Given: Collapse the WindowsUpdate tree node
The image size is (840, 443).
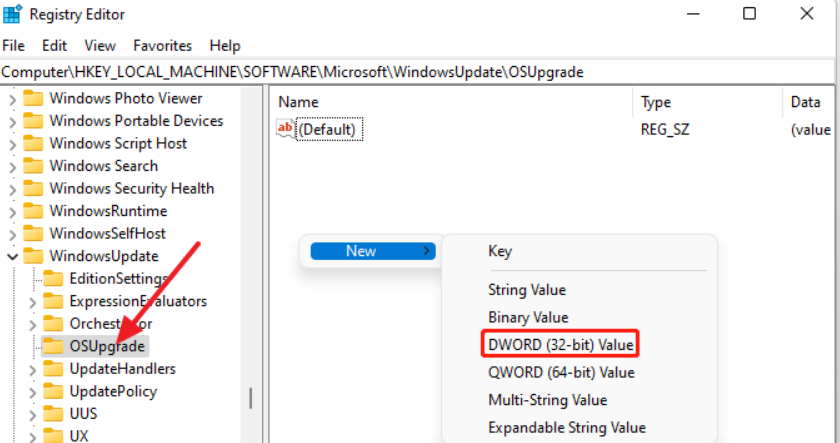Looking at the screenshot, I should click(12, 256).
